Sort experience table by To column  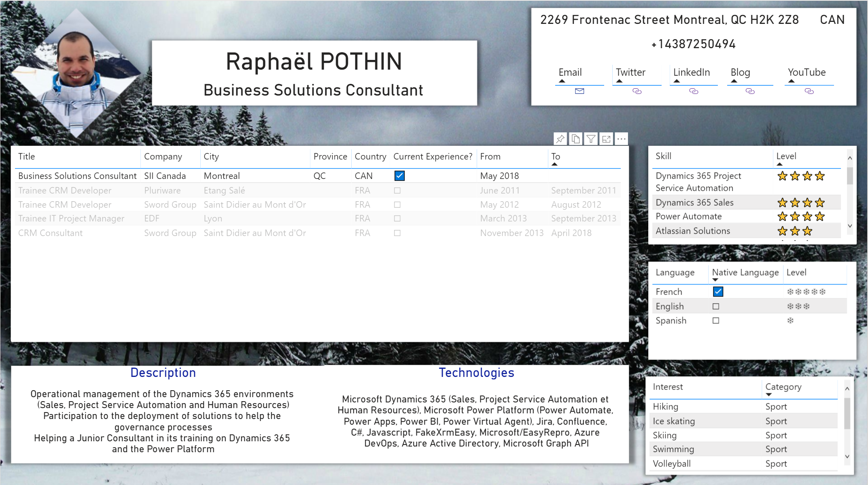tap(556, 157)
